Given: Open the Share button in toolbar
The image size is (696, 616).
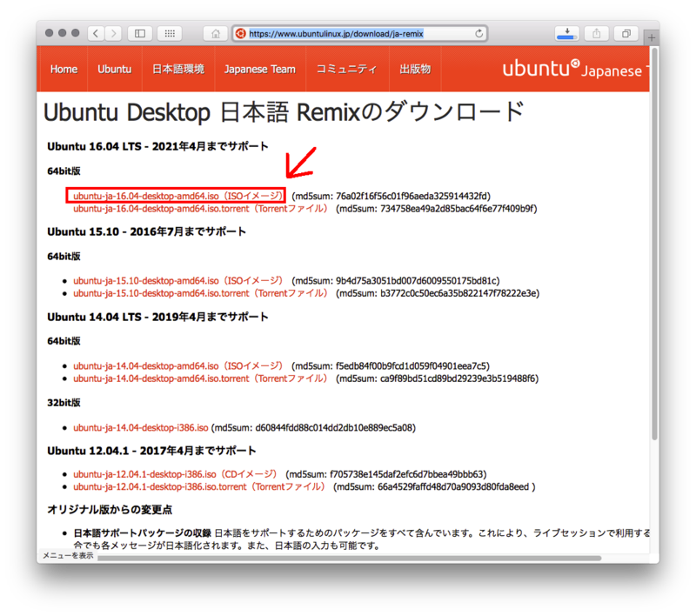Looking at the screenshot, I should [x=597, y=33].
